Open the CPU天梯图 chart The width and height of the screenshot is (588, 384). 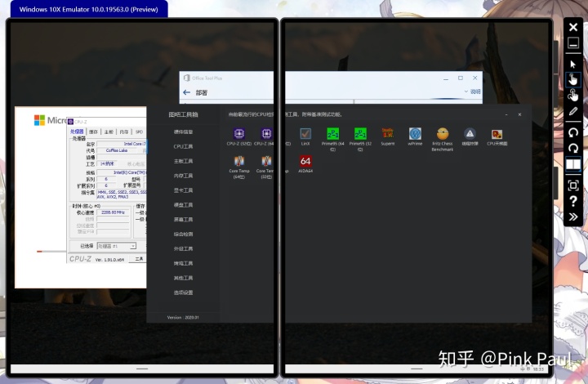pos(497,137)
